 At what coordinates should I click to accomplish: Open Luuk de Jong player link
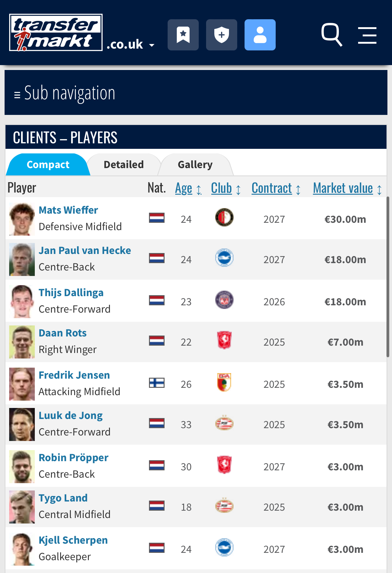click(71, 416)
